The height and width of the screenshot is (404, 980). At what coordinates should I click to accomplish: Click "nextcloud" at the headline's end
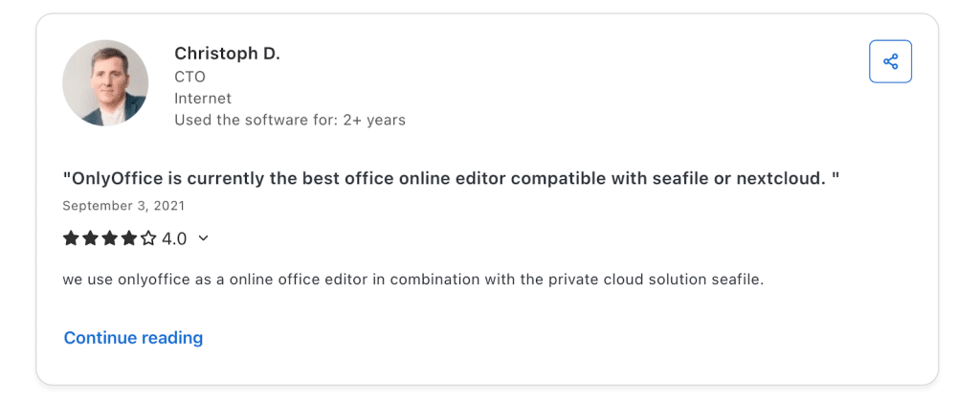(x=779, y=179)
